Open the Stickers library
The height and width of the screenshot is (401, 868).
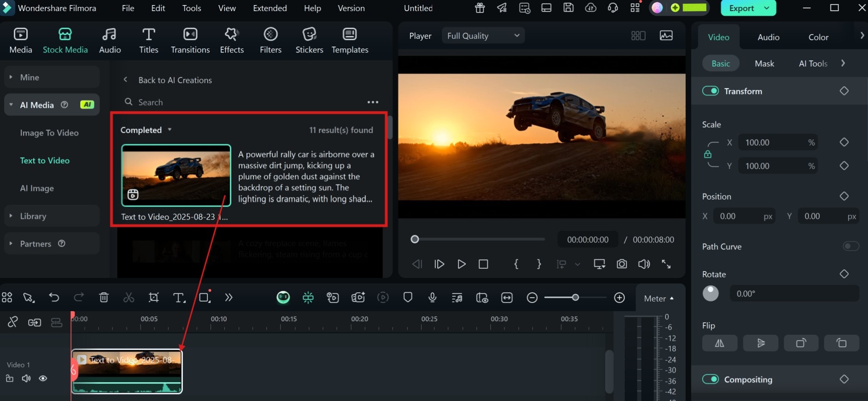pyautogui.click(x=309, y=41)
